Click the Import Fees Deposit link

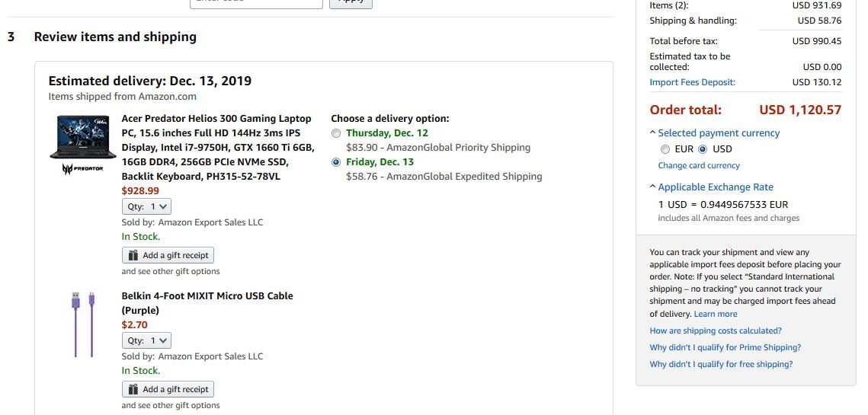692,82
